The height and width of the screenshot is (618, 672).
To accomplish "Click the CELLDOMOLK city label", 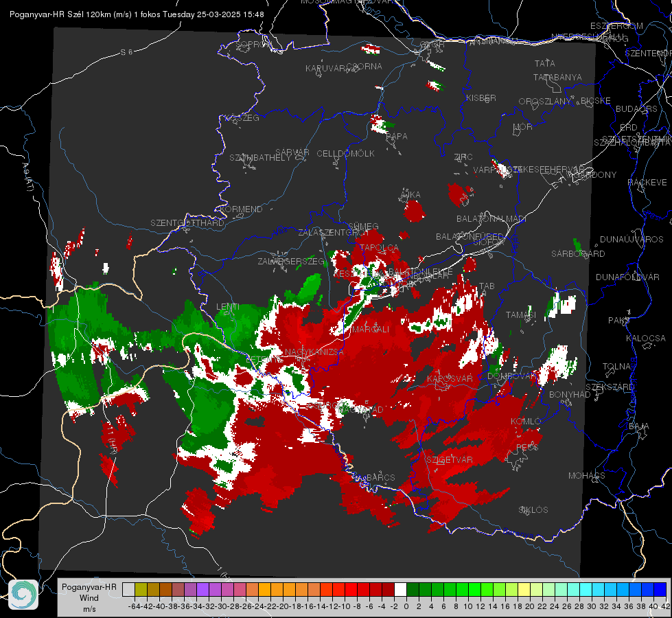I will tap(346, 154).
